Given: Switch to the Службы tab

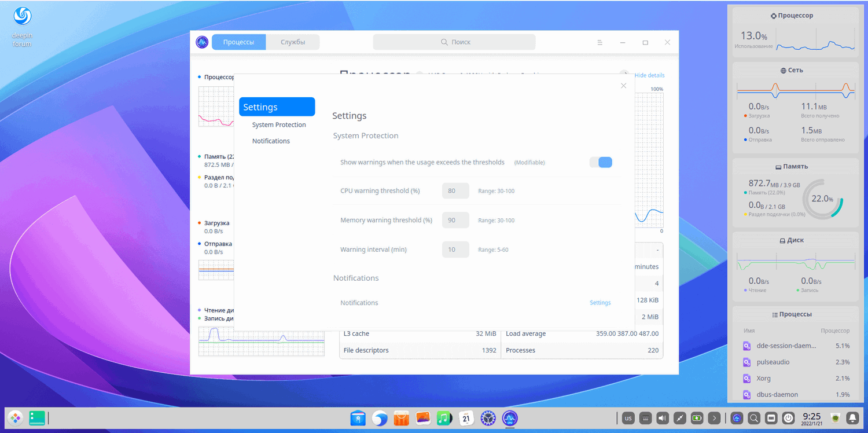Looking at the screenshot, I should (293, 42).
